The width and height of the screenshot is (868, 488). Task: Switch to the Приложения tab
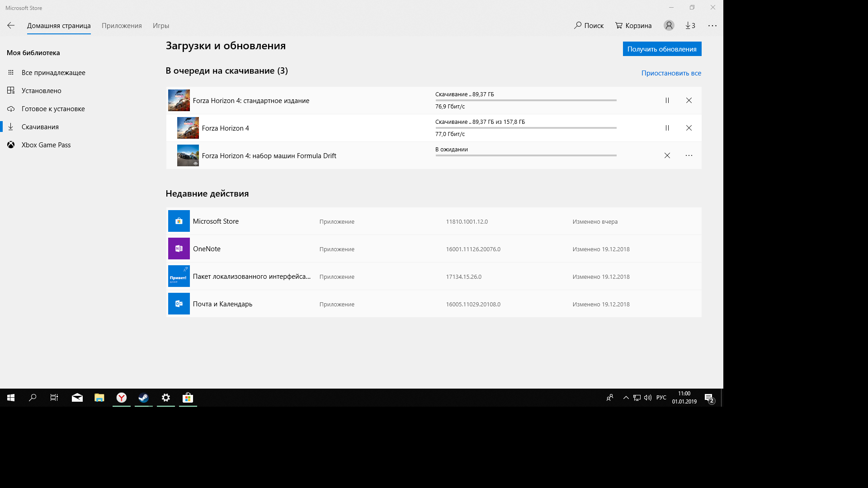pos(122,26)
